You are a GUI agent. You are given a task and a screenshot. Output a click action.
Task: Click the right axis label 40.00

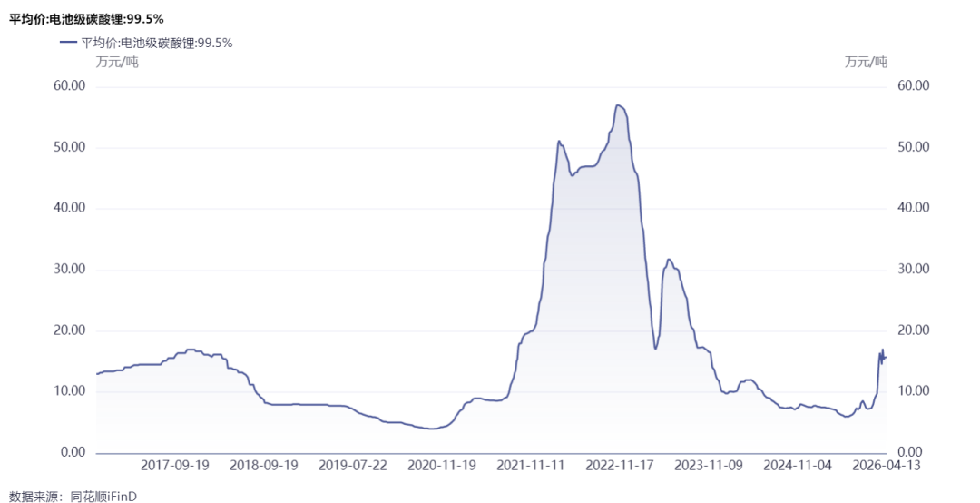click(x=914, y=208)
